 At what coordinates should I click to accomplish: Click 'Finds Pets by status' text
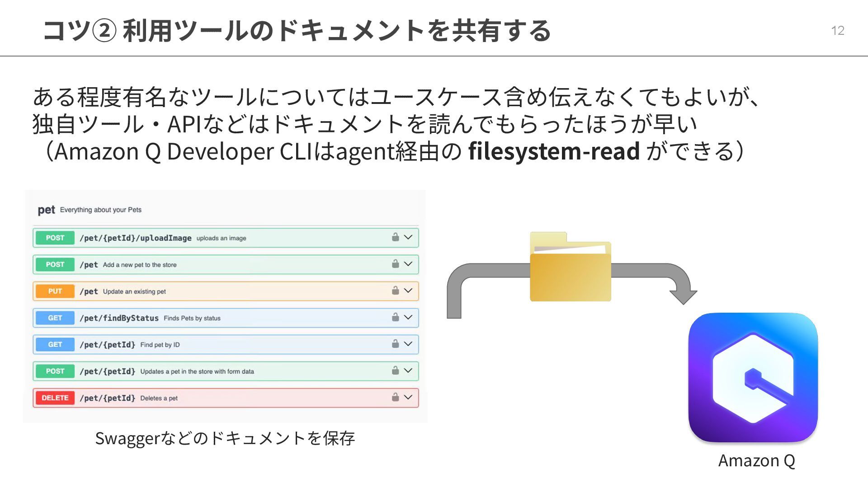[192, 318]
